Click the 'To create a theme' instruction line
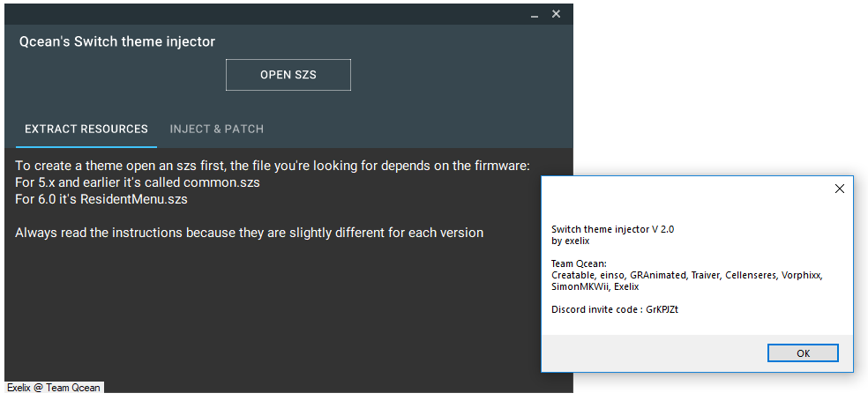The width and height of the screenshot is (868, 408). pos(273,166)
